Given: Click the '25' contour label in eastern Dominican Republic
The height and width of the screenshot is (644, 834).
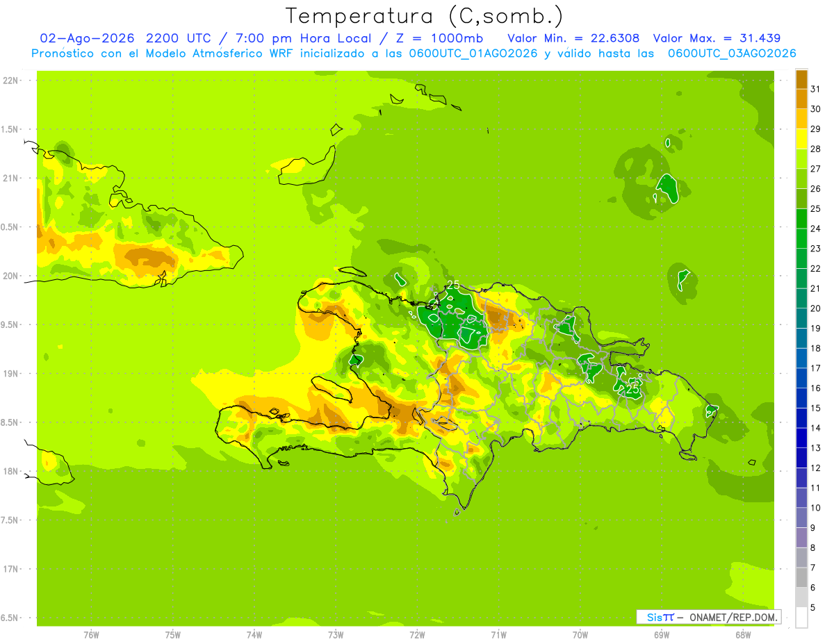Looking at the screenshot, I should 632,390.
